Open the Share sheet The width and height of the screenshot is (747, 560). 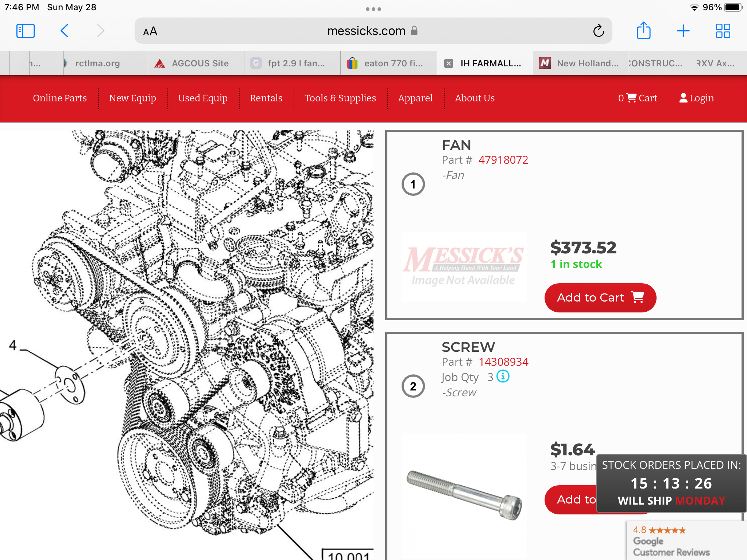[643, 31]
